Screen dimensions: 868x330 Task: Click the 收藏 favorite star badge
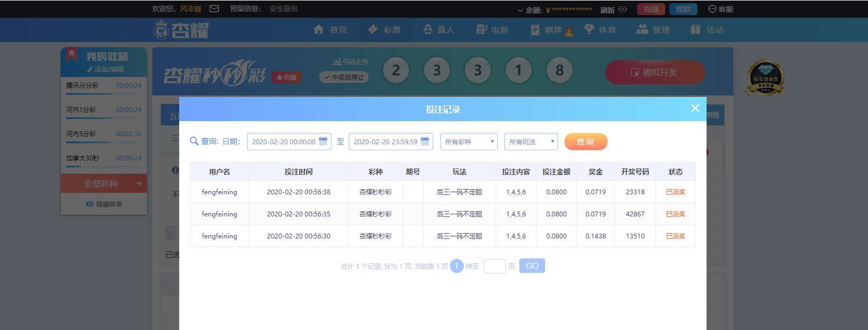(x=286, y=77)
